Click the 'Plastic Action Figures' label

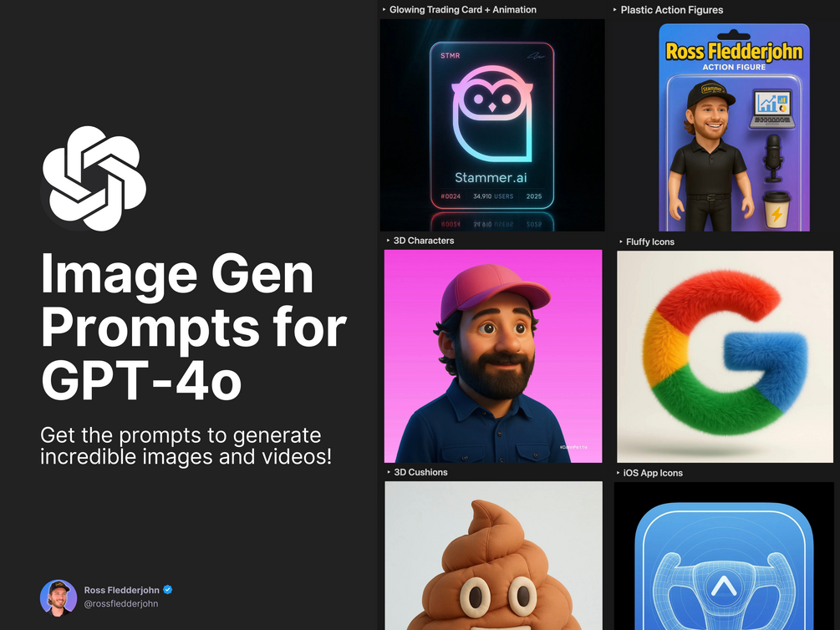[x=672, y=10]
